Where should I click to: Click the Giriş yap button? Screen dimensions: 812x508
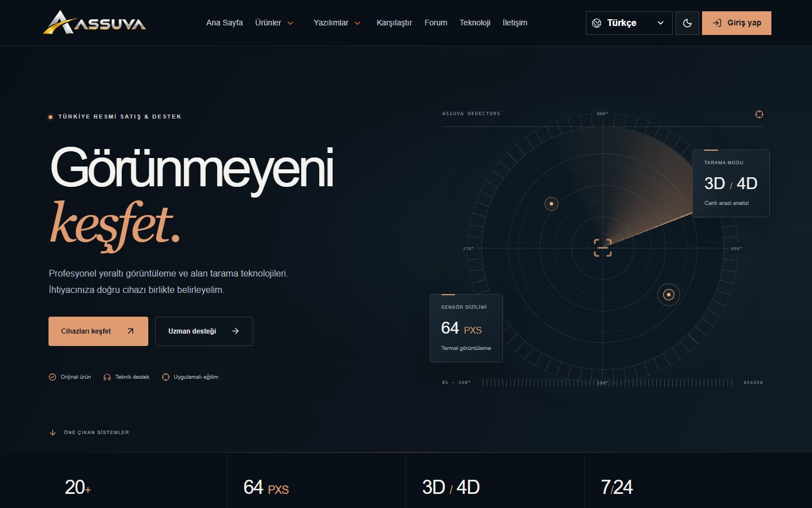point(736,23)
